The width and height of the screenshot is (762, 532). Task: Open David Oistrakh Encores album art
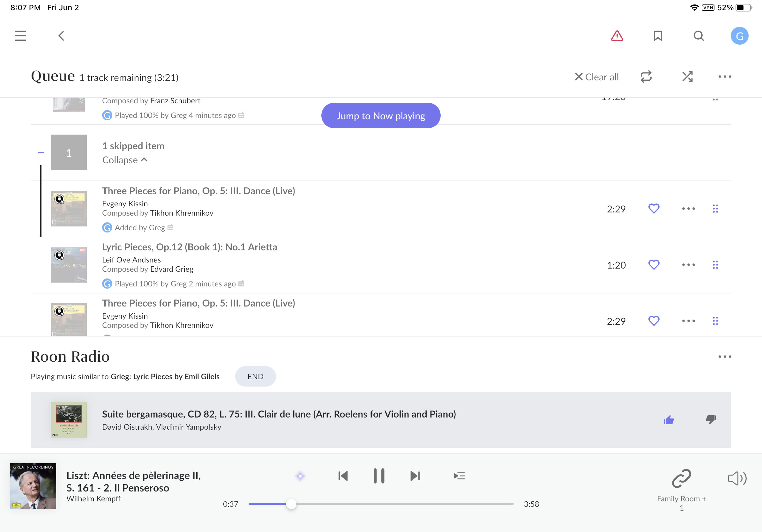[69, 419]
